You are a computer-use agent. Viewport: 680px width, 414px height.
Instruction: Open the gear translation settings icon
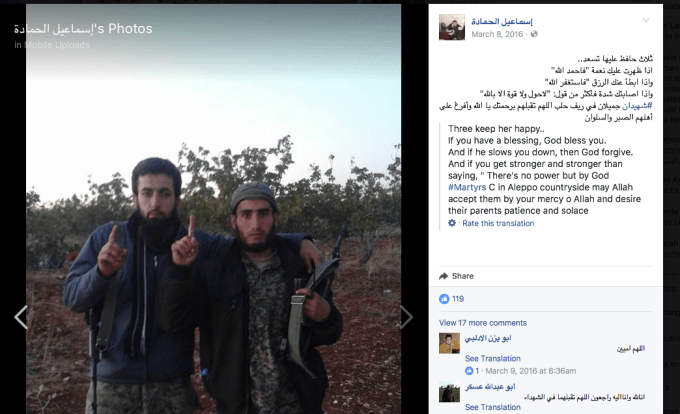(452, 223)
